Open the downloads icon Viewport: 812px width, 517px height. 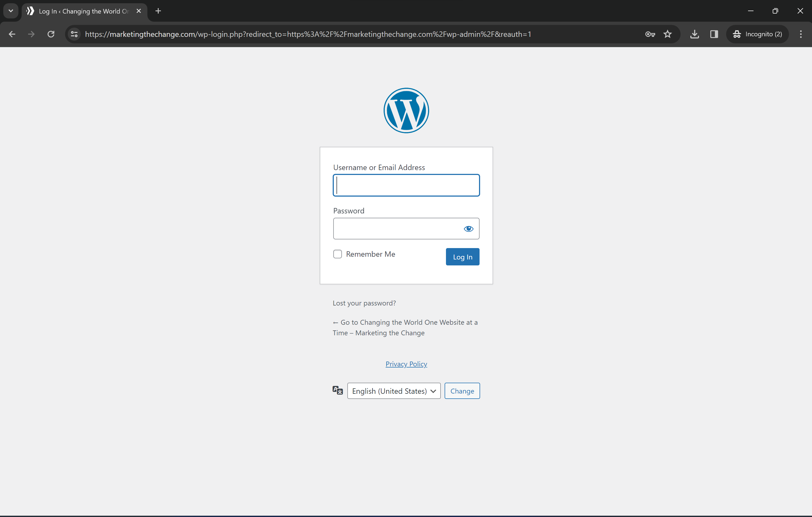coord(695,34)
